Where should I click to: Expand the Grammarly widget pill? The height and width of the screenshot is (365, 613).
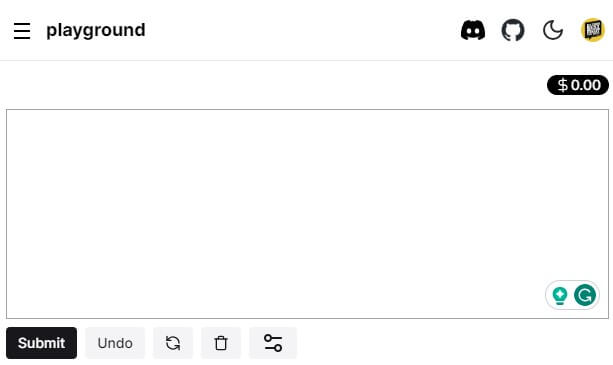(x=572, y=295)
